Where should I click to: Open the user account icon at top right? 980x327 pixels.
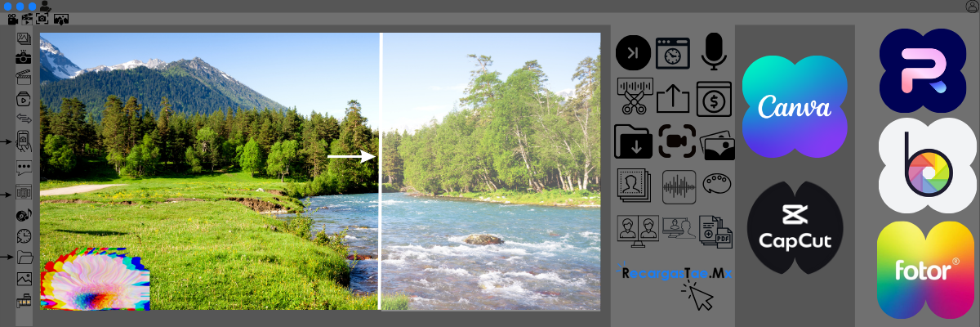[x=971, y=7]
